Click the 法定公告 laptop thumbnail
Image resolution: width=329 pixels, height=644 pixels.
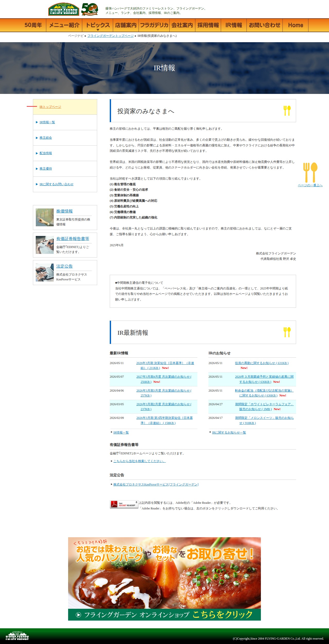tap(45, 272)
